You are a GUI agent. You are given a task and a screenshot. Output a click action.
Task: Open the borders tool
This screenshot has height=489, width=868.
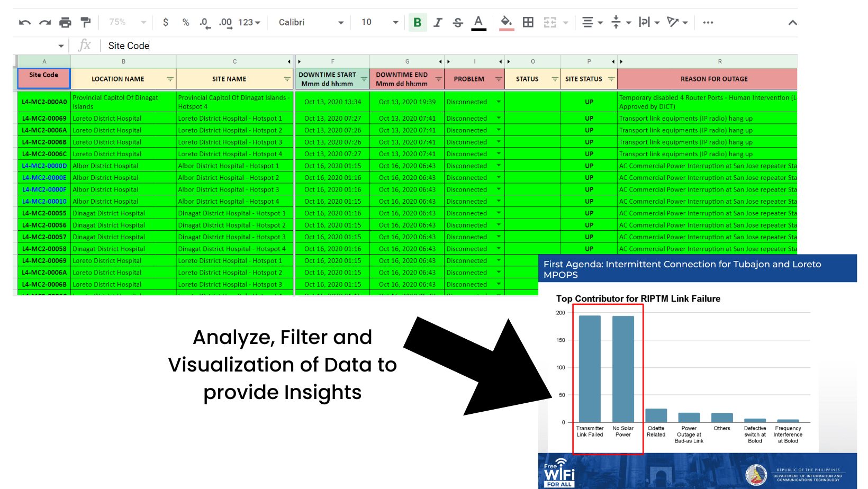528,22
